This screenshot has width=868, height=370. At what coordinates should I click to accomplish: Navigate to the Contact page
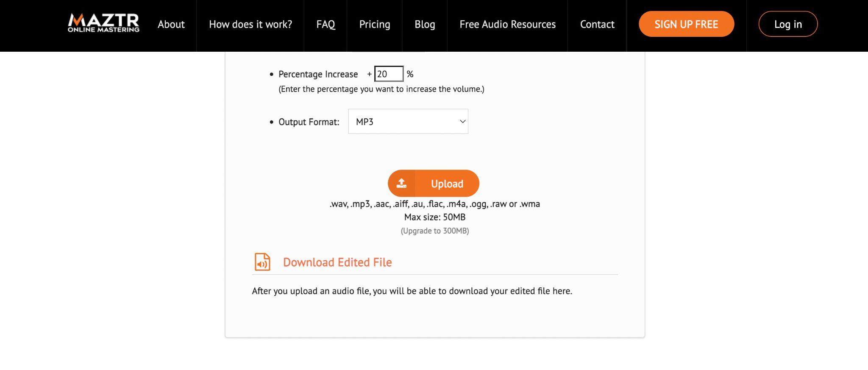pyautogui.click(x=597, y=24)
